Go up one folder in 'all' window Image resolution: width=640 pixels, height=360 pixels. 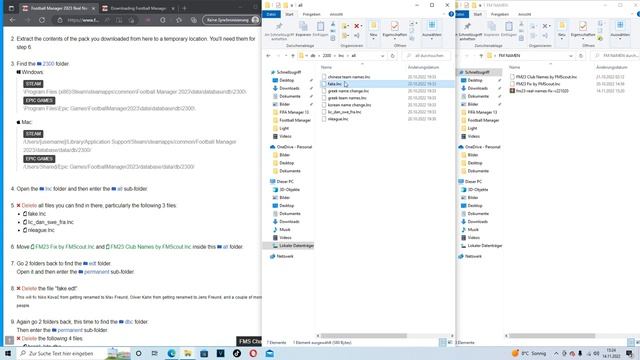coord(292,56)
